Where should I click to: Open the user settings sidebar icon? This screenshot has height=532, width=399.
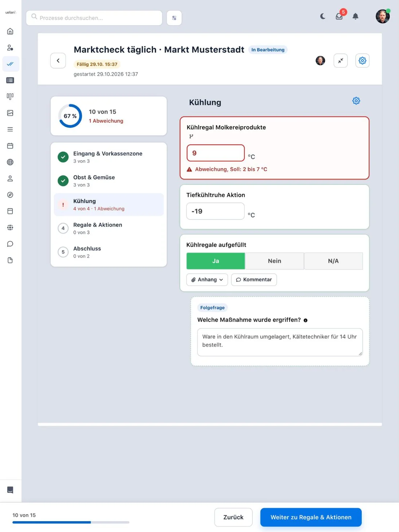10,48
